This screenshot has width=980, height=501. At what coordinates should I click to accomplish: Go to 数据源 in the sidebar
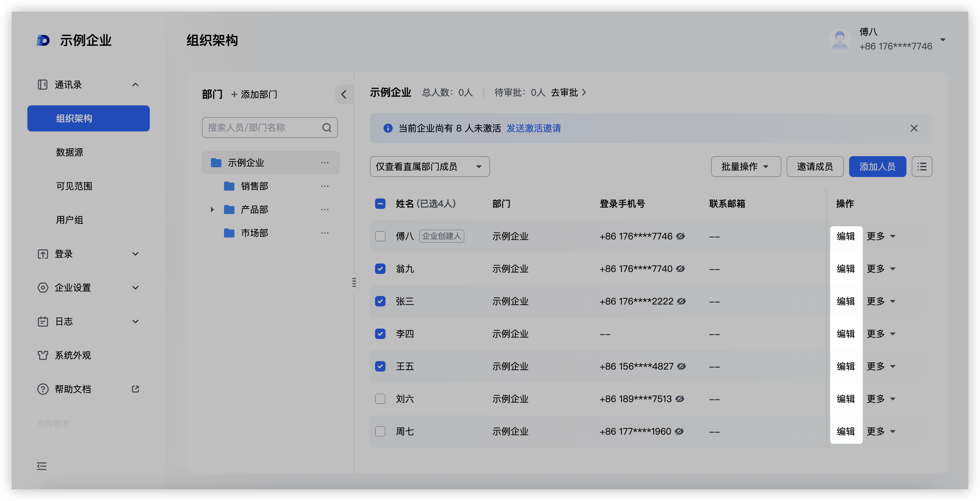[70, 153]
